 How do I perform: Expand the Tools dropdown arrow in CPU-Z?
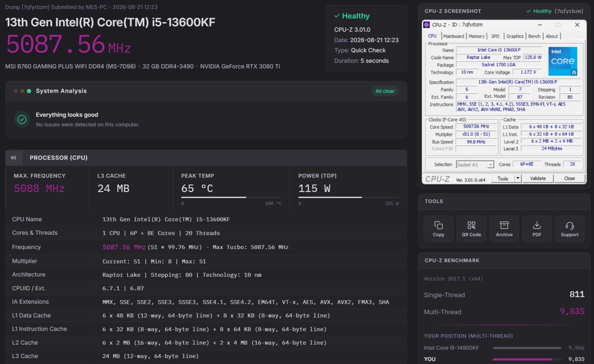(518, 179)
